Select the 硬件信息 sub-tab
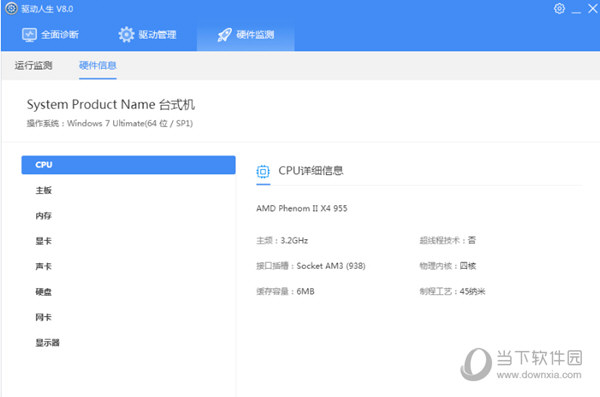Viewport: 600px width, 397px height. [x=98, y=65]
